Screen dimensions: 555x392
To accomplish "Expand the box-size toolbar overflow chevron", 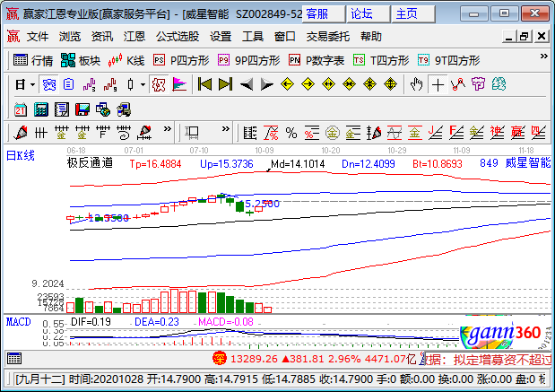I will click(225, 129).
